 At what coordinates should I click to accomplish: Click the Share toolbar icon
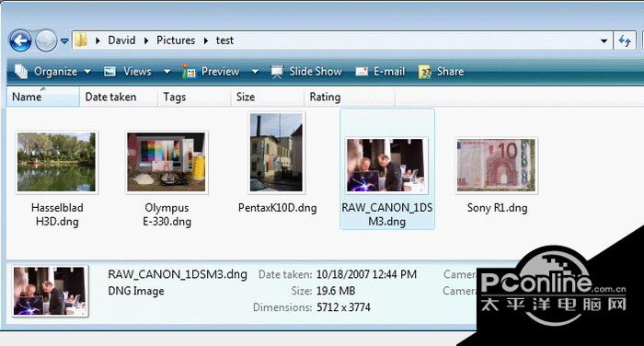point(425,72)
